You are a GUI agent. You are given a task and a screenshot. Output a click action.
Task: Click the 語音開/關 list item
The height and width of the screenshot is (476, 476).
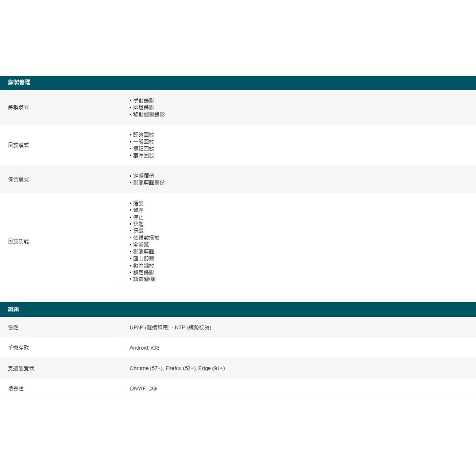[x=144, y=279]
